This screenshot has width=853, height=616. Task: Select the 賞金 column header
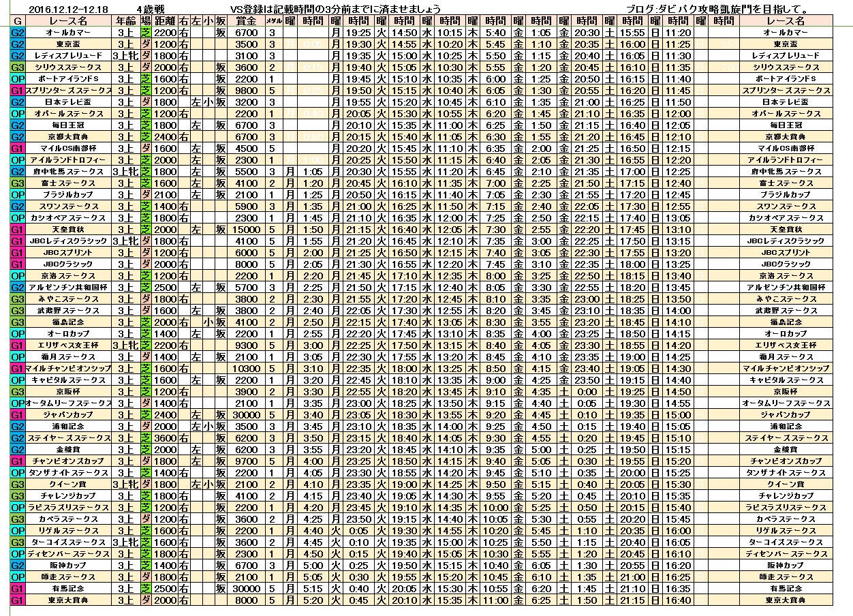(x=245, y=20)
